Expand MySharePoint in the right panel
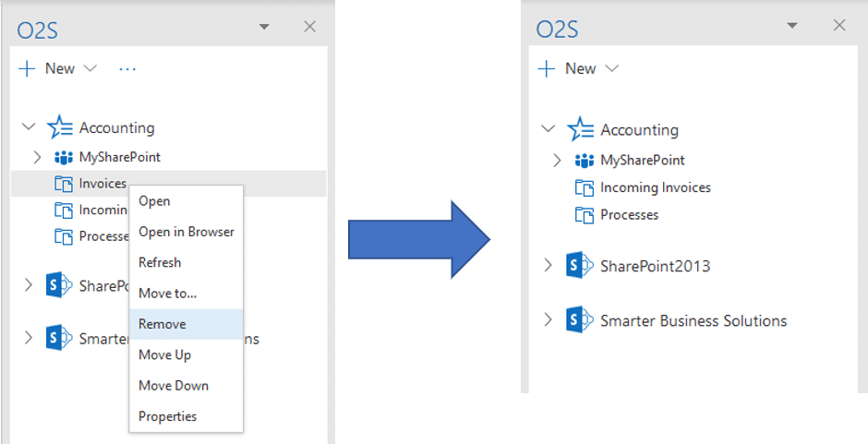The height and width of the screenshot is (444, 868). click(x=557, y=161)
